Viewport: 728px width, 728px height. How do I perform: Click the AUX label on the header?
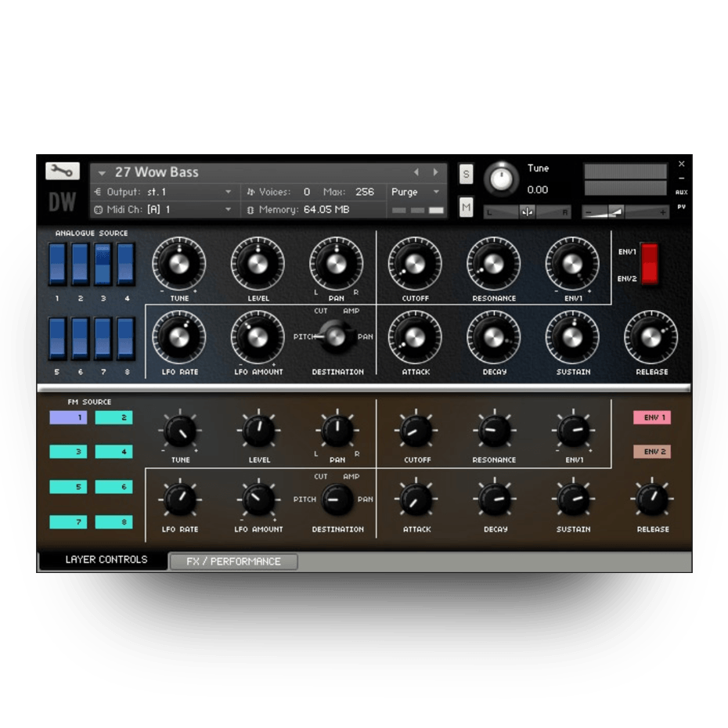click(681, 190)
